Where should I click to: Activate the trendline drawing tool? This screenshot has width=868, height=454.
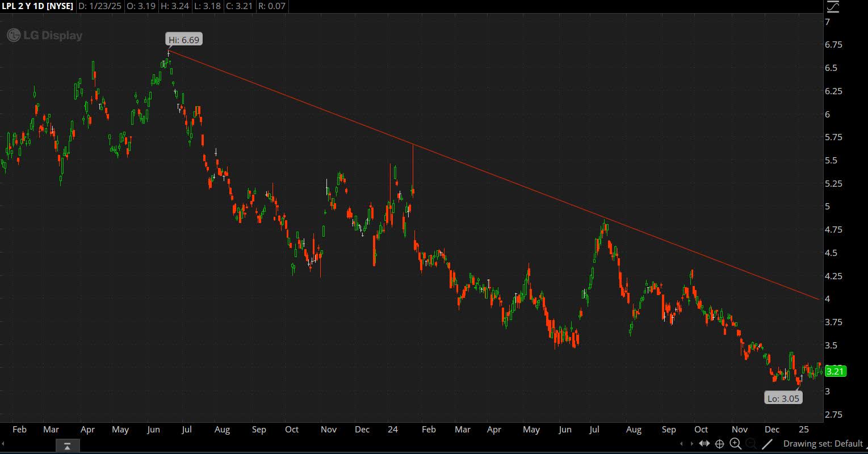click(767, 444)
